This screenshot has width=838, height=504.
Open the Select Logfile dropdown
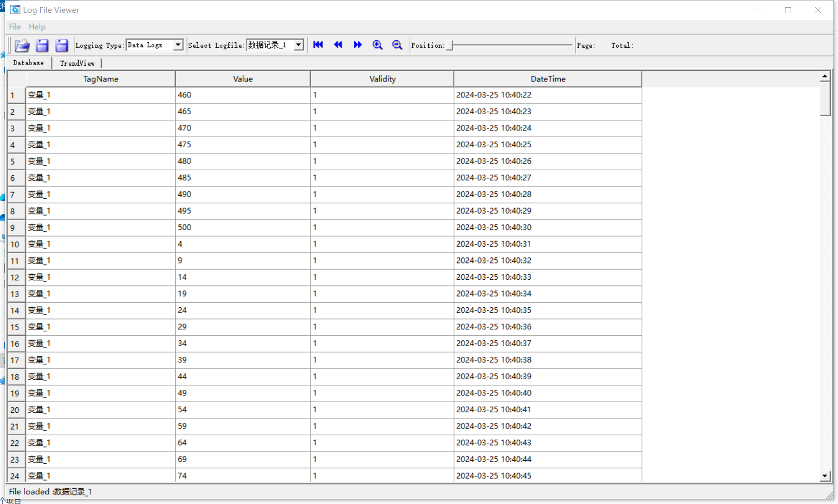tap(299, 45)
